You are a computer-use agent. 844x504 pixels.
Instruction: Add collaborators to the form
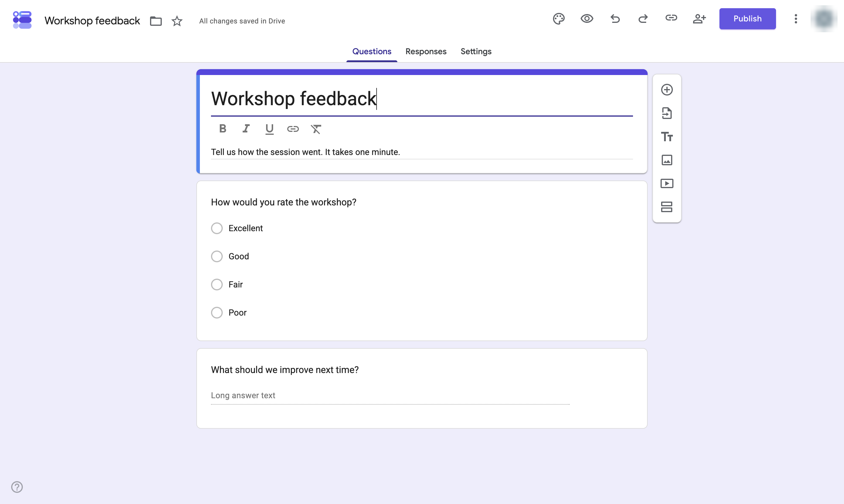tap(699, 19)
